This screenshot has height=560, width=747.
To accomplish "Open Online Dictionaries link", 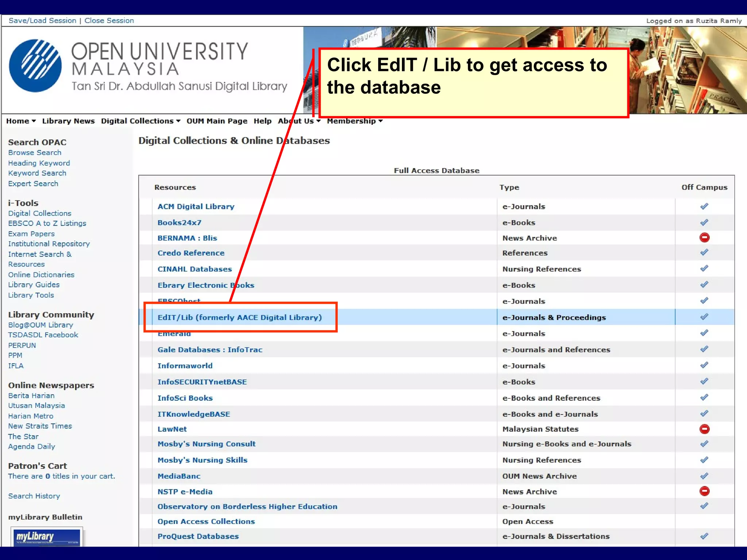I will coord(41,275).
